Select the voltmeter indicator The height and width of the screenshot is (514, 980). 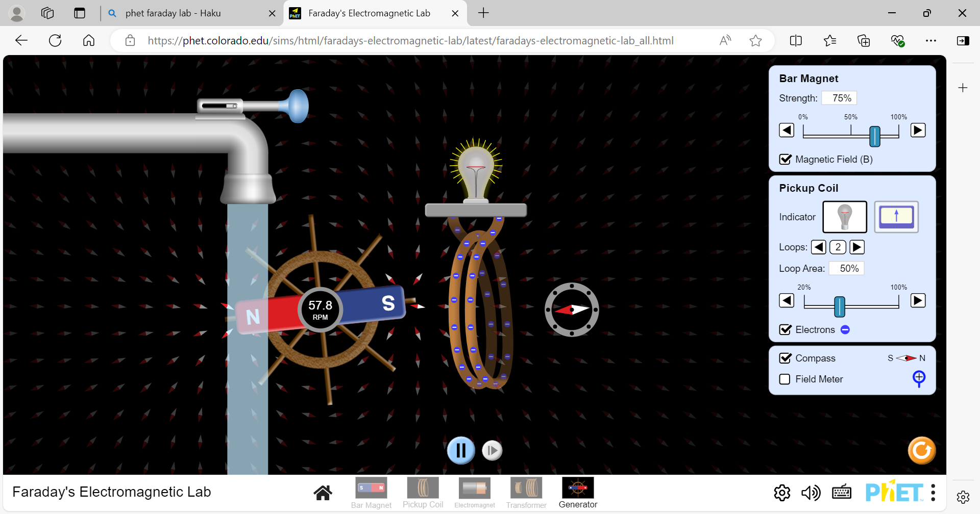[896, 217]
